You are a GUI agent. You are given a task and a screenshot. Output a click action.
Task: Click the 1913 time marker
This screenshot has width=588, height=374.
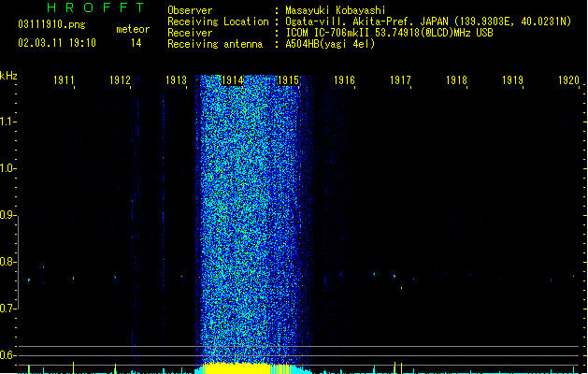point(176,80)
